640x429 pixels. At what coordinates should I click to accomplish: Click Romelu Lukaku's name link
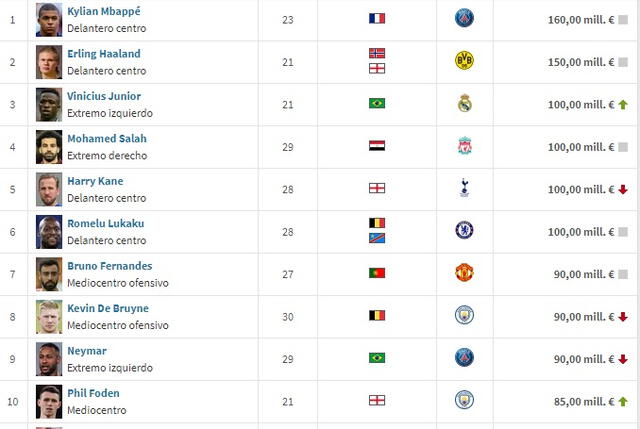pos(106,223)
